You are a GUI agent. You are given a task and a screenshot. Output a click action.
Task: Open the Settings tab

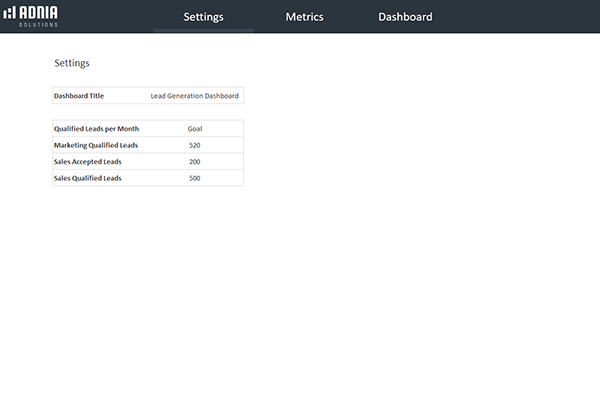[x=203, y=17]
